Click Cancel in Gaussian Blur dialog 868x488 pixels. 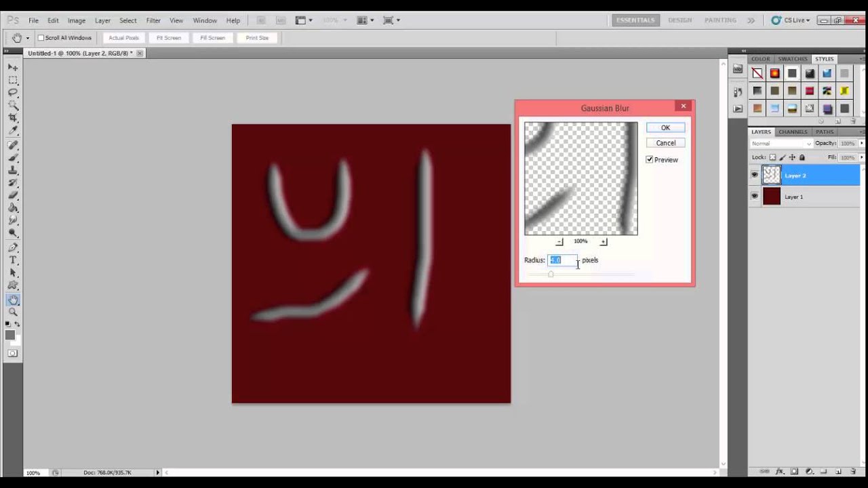[x=665, y=143]
